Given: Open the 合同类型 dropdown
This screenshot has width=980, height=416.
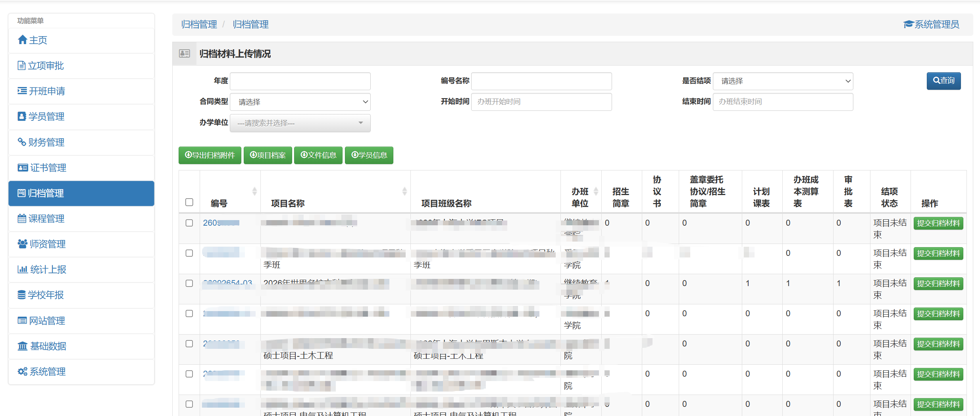Looking at the screenshot, I should (300, 102).
